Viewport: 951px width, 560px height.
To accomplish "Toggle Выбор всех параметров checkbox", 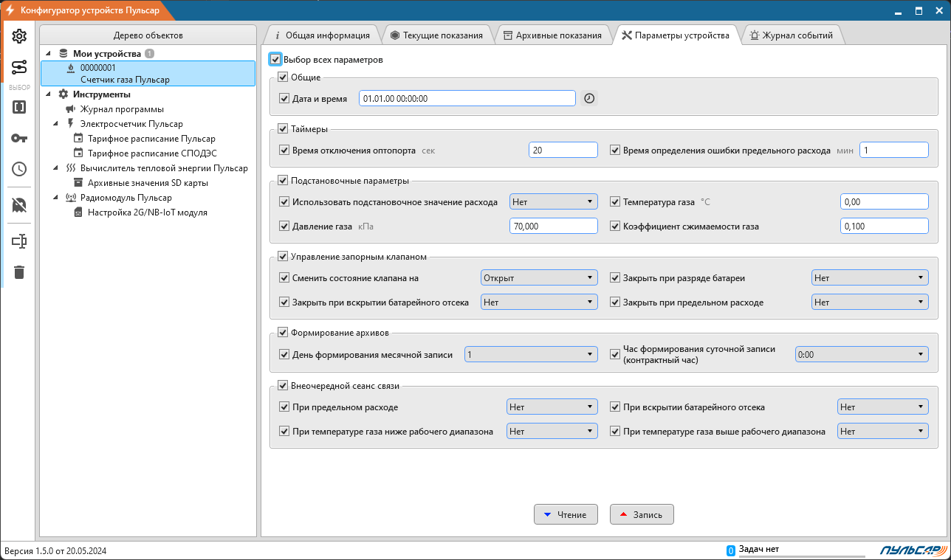I will tap(275, 60).
